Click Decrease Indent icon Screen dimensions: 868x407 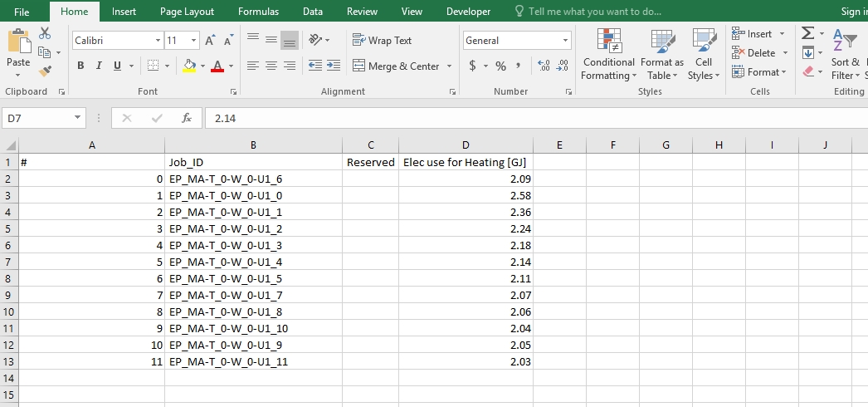(x=315, y=66)
